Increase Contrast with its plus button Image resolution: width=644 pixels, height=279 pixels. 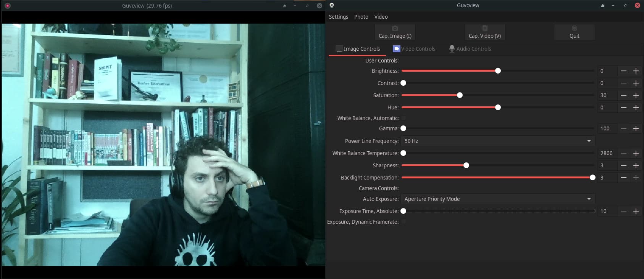point(636,83)
